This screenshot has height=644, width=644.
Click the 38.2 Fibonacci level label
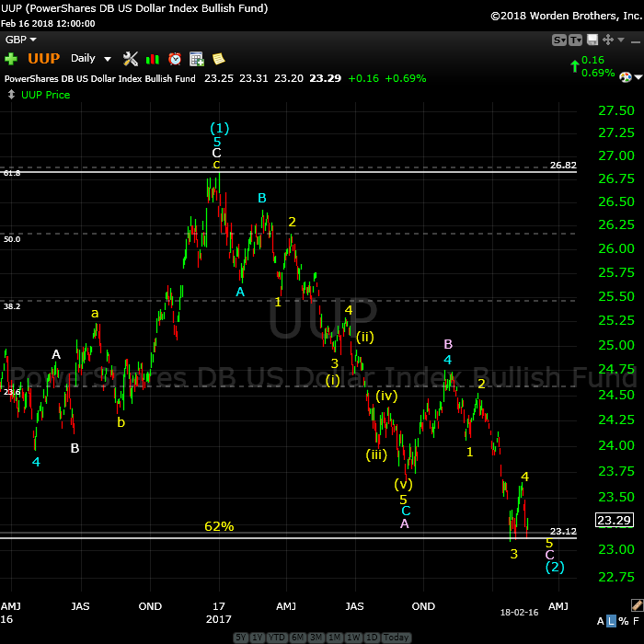click(x=12, y=306)
